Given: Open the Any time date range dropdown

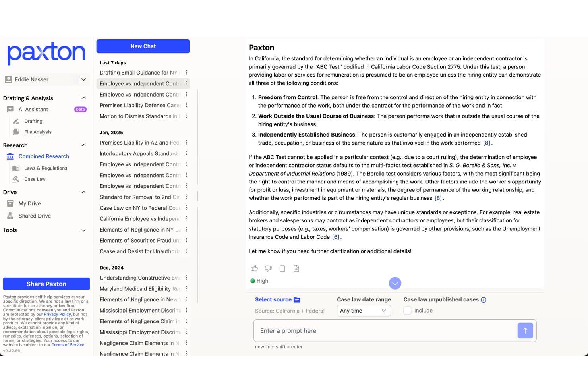Looking at the screenshot, I should tap(364, 311).
